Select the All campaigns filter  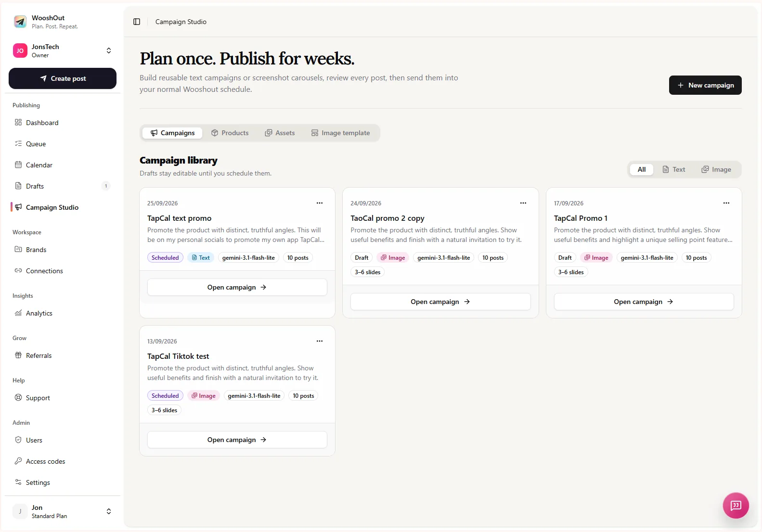coord(642,169)
